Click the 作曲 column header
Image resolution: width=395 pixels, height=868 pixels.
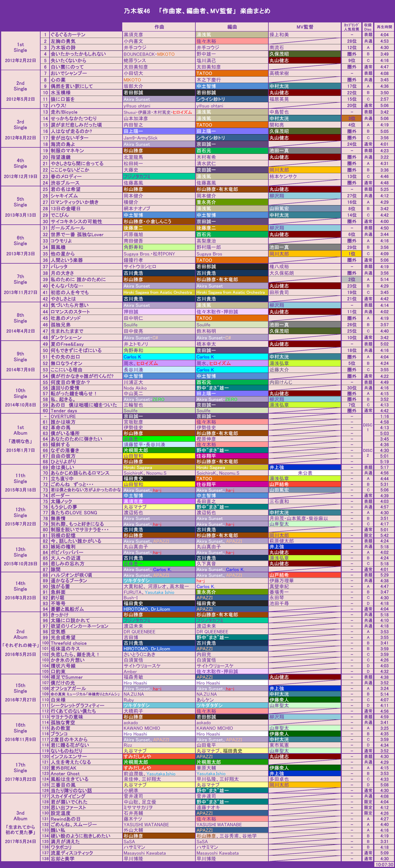click(x=159, y=27)
